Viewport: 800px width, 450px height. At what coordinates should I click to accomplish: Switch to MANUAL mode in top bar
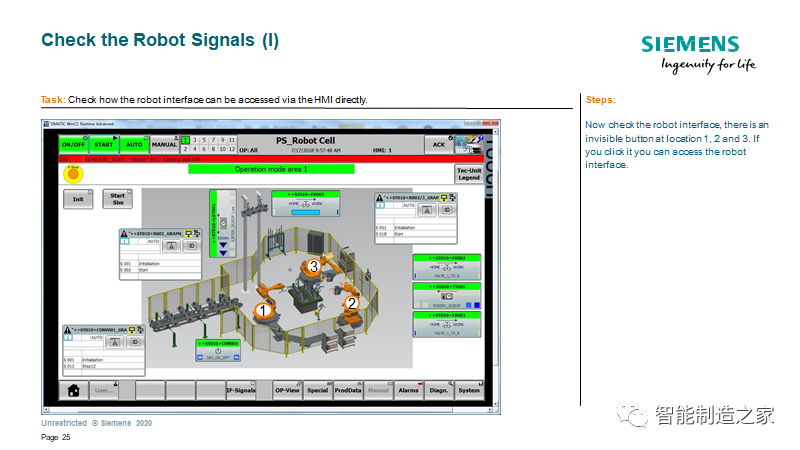(x=164, y=144)
